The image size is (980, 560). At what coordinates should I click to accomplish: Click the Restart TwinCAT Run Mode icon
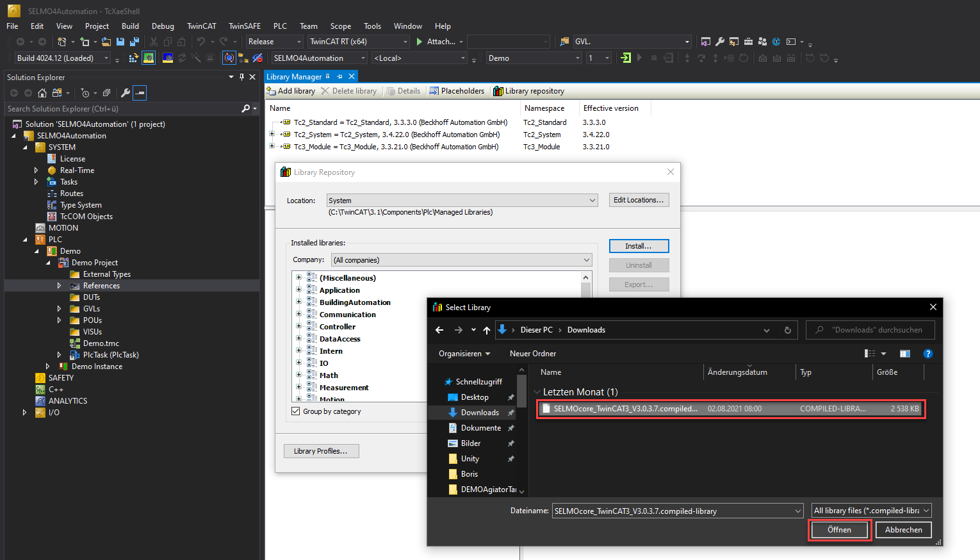click(x=149, y=58)
